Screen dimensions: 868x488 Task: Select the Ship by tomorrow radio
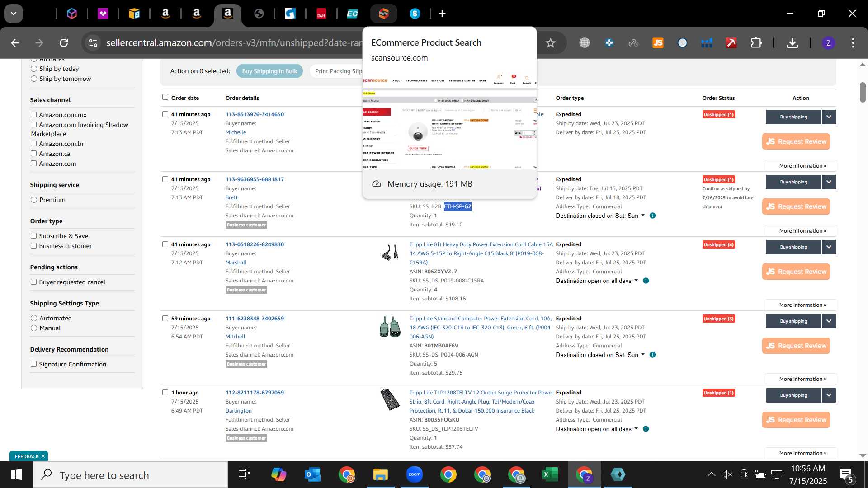point(34,79)
